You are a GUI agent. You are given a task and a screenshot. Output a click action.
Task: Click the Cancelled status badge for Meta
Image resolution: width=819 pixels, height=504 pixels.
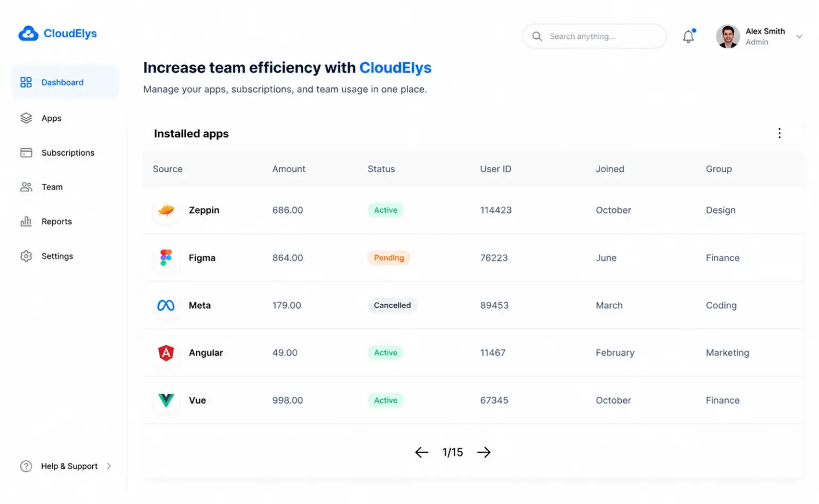(392, 305)
